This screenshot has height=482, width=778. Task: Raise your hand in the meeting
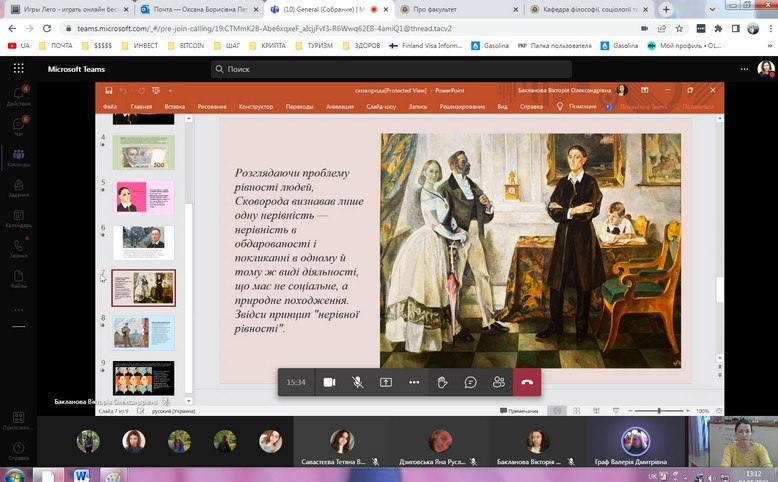pos(442,382)
